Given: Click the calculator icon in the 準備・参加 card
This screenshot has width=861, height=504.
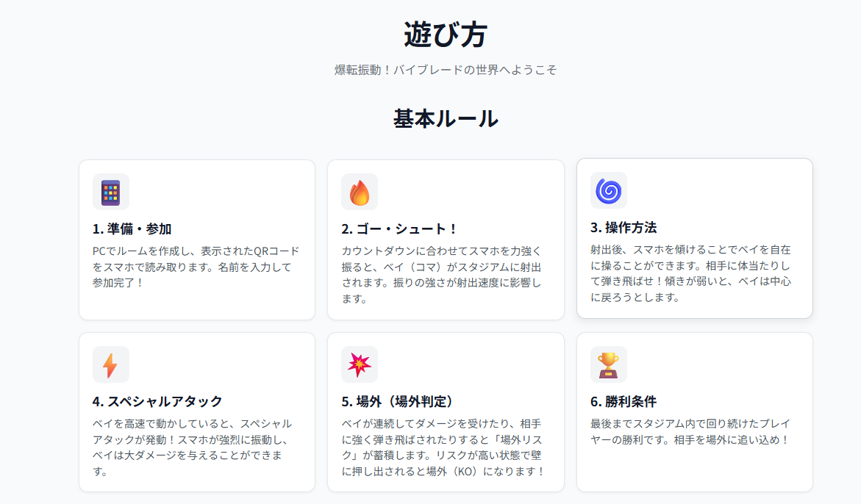Looking at the screenshot, I should pyautogui.click(x=111, y=192).
